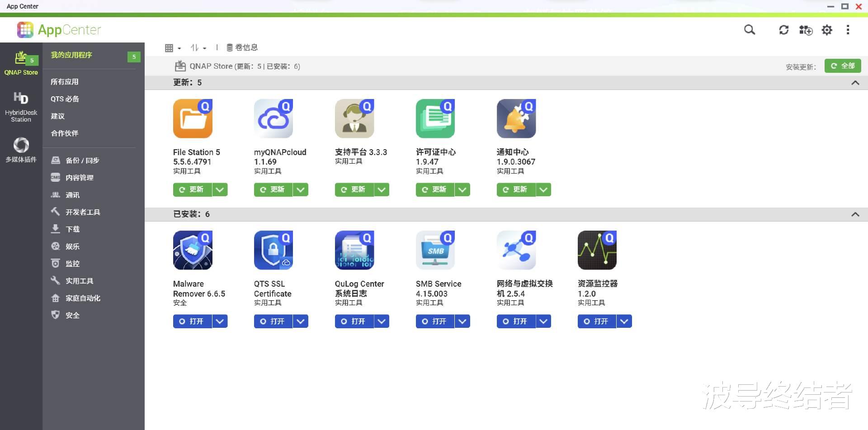The image size is (868, 430).
Task: Update File Station 5
Action: coord(193,190)
